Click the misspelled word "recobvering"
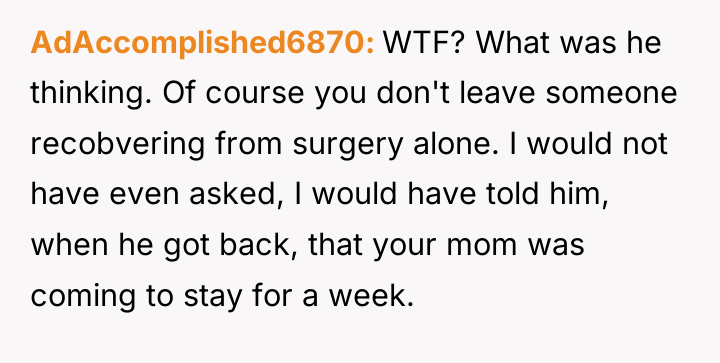 pos(118,144)
